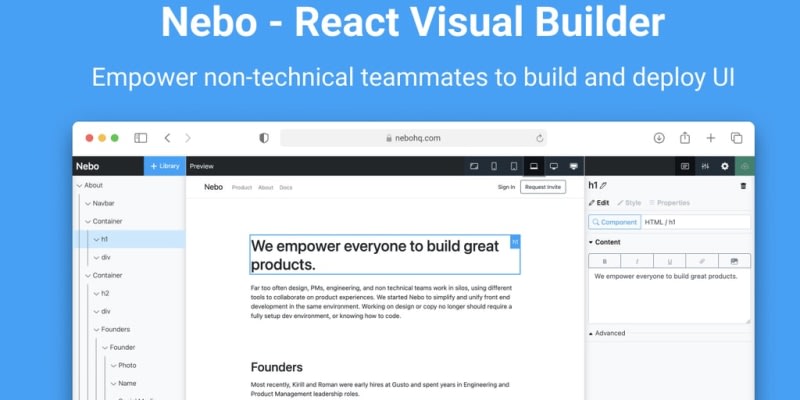The width and height of the screenshot is (800, 400).
Task: Collapse the Founders tree node
Action: point(96,329)
